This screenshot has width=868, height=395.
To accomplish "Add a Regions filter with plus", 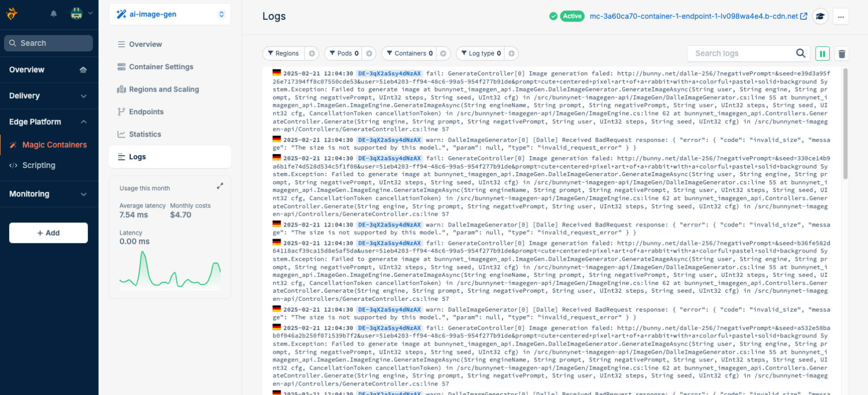I will click(312, 53).
